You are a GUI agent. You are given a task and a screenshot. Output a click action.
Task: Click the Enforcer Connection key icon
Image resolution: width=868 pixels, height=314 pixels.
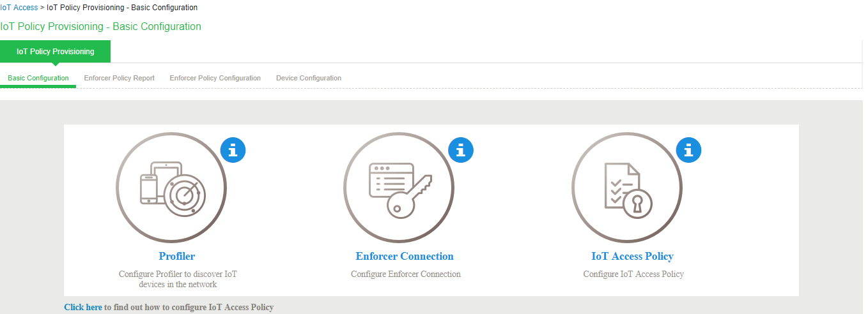click(x=399, y=188)
